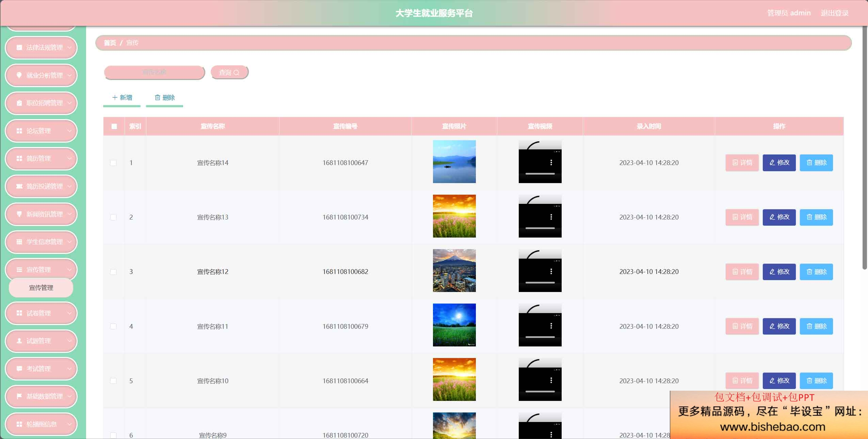
Task: Click the magnifier icon in 查询 button
Action: (236, 72)
